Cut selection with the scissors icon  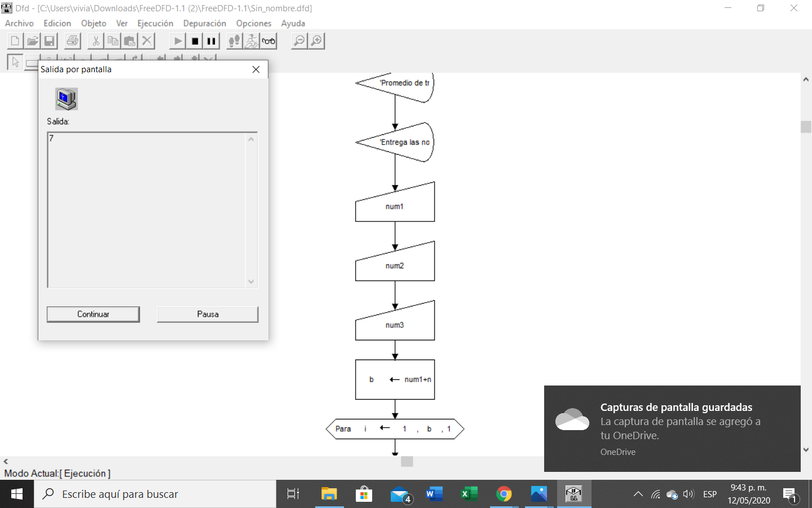point(96,41)
